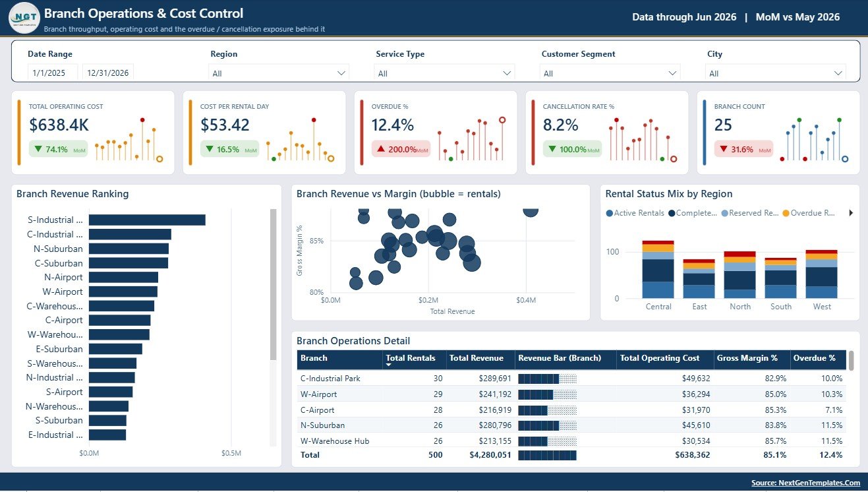Screen dimensions: 868x492
Task: Click the green down indicator on Cancellation Rate
Action: [x=552, y=149]
